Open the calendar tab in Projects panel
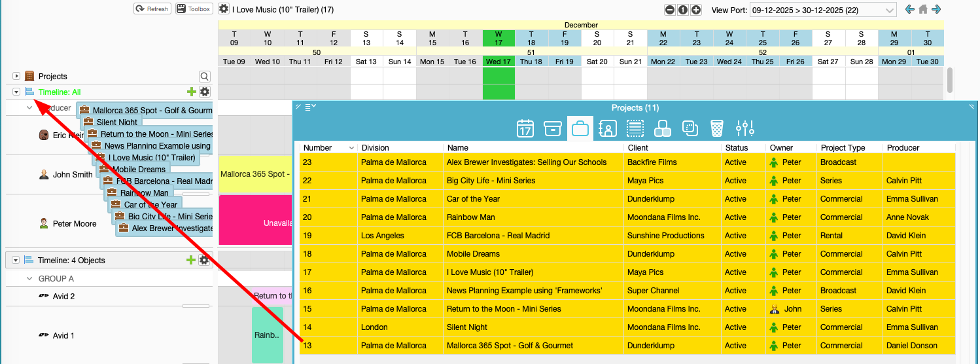Image resolution: width=980 pixels, height=364 pixels. click(x=525, y=128)
